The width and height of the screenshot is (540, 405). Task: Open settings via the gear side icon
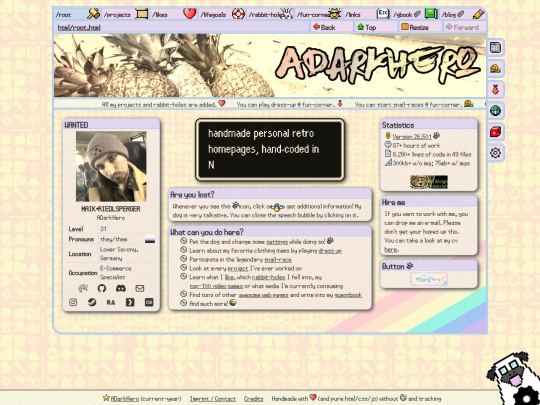coord(496,153)
